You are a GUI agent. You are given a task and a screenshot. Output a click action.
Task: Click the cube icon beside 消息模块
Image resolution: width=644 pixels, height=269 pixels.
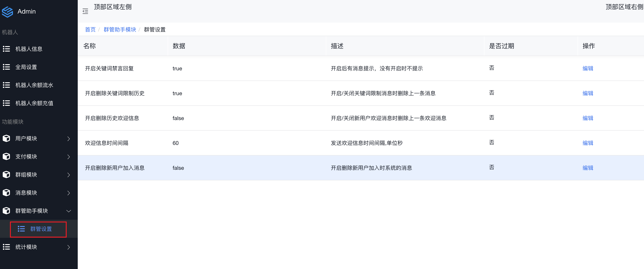click(x=6, y=193)
